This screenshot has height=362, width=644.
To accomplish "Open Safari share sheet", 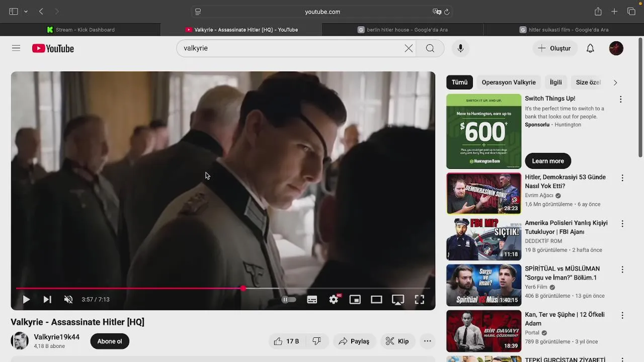I will pos(598,12).
